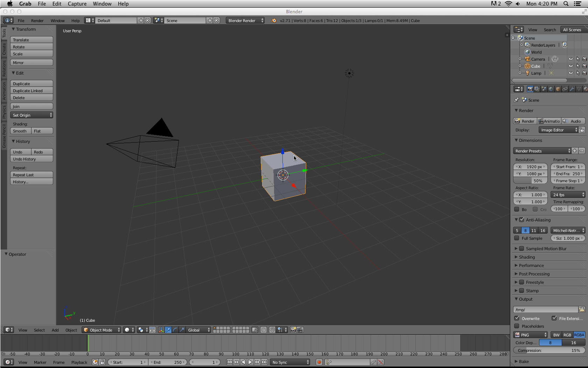Play the animation in reverse
The height and width of the screenshot is (368, 588).
click(243, 362)
